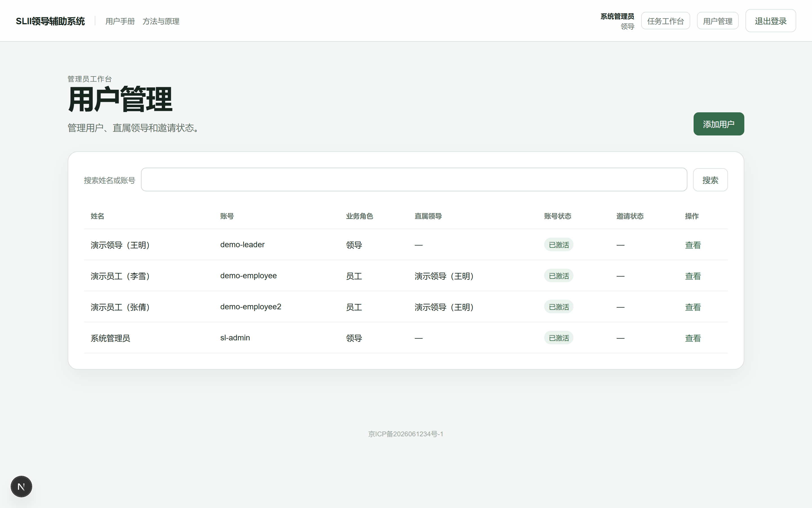
Task: Click the 已激活 badge in demo-leader row
Action: click(559, 245)
